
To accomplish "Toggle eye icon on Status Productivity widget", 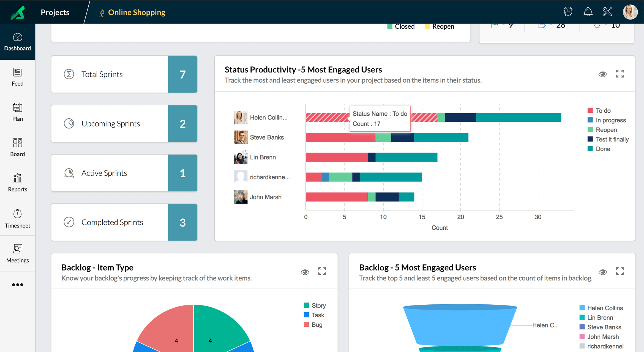I will (602, 74).
